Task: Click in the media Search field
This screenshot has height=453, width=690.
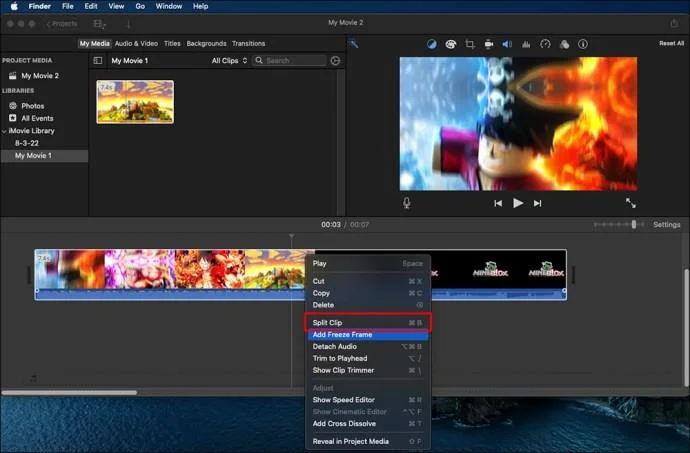Action: pyautogui.click(x=290, y=60)
